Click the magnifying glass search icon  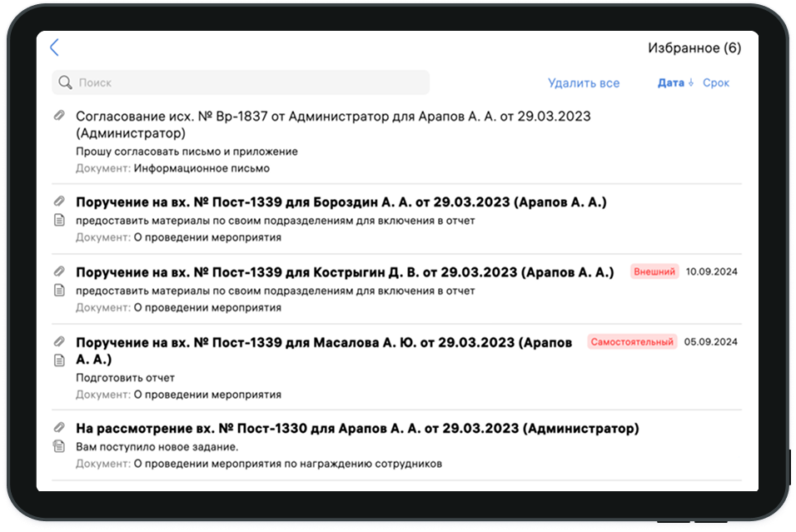click(65, 82)
